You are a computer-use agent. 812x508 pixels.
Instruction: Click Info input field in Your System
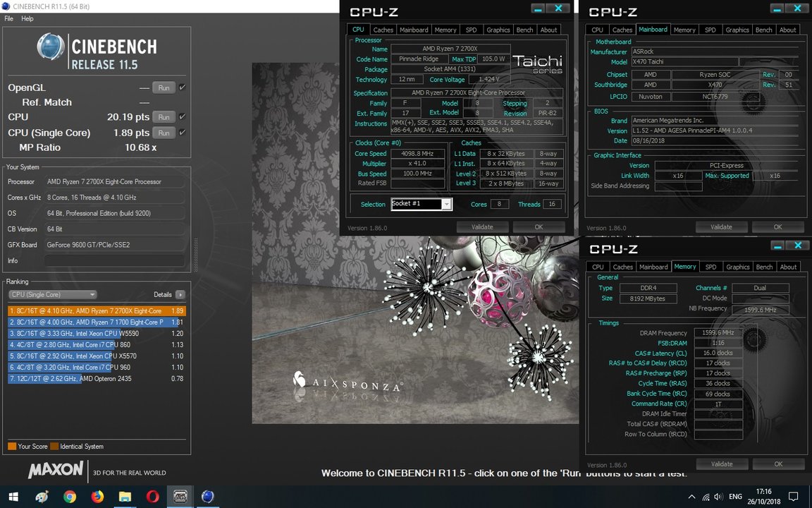114,260
